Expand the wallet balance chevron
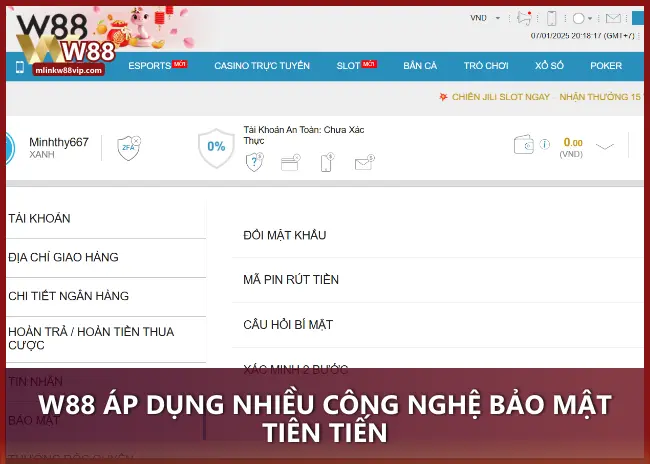The width and height of the screenshot is (650, 464). 605,146
